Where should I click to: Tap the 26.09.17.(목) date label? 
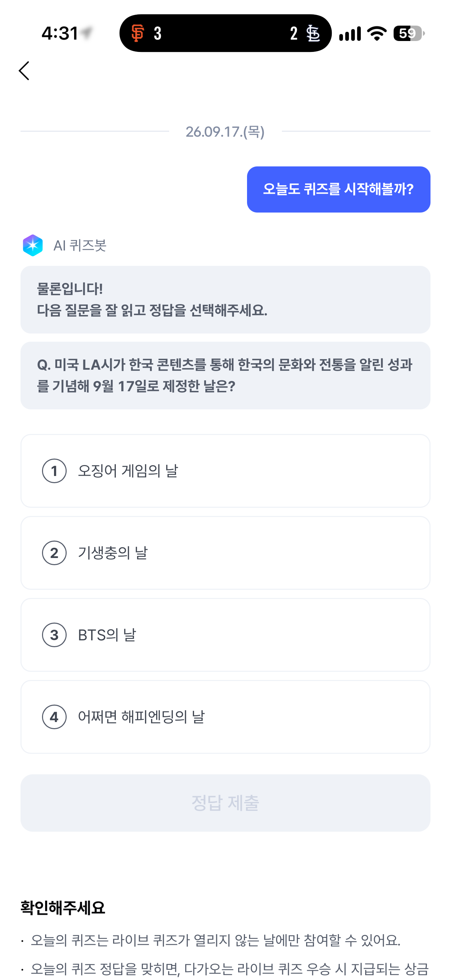pos(225,132)
